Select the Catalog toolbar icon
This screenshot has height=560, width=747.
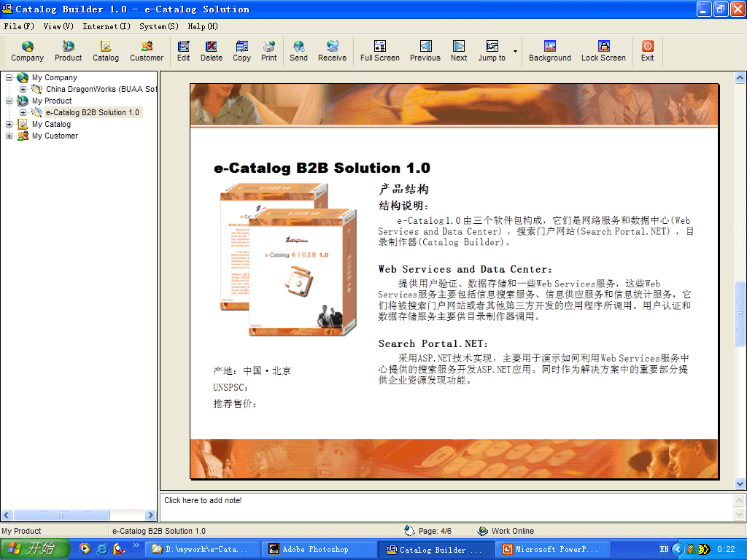[x=106, y=51]
